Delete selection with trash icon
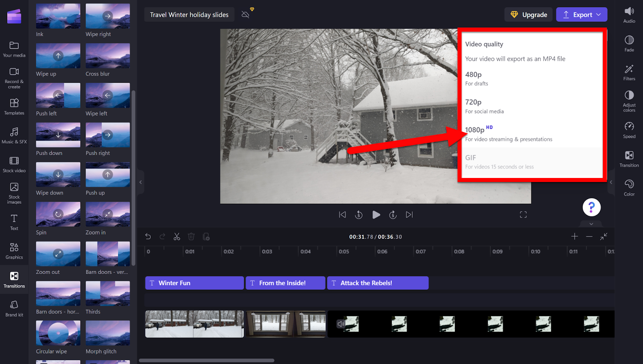 pos(191,237)
